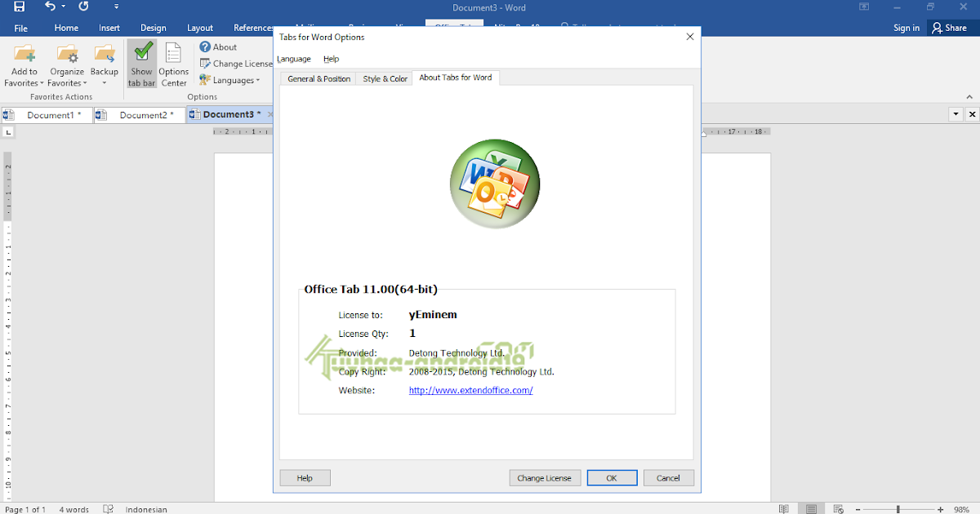Open Ribbon Display Options icon
This screenshot has width=980, height=514.
[864, 7]
